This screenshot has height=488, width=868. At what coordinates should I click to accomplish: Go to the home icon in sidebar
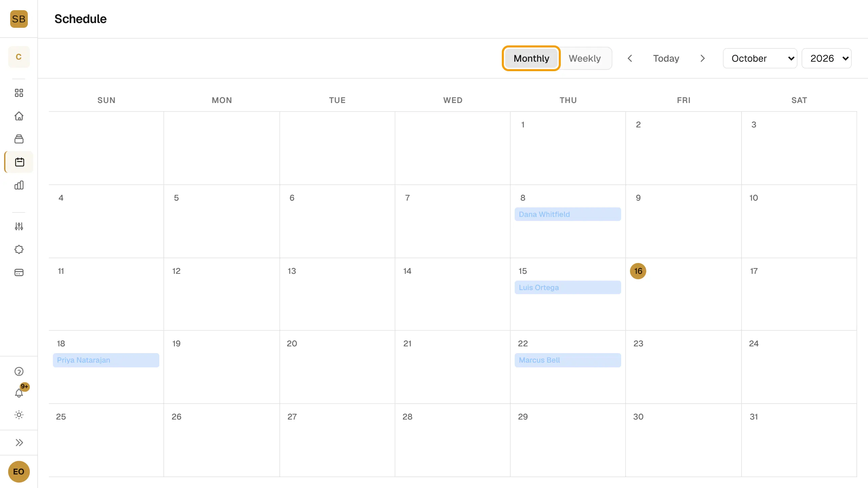(19, 116)
